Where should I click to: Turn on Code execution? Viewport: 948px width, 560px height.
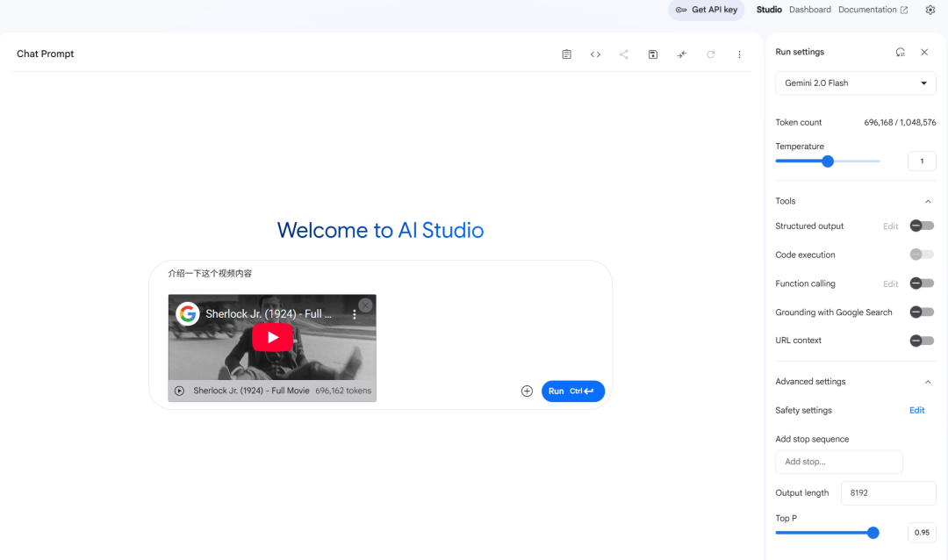click(921, 255)
